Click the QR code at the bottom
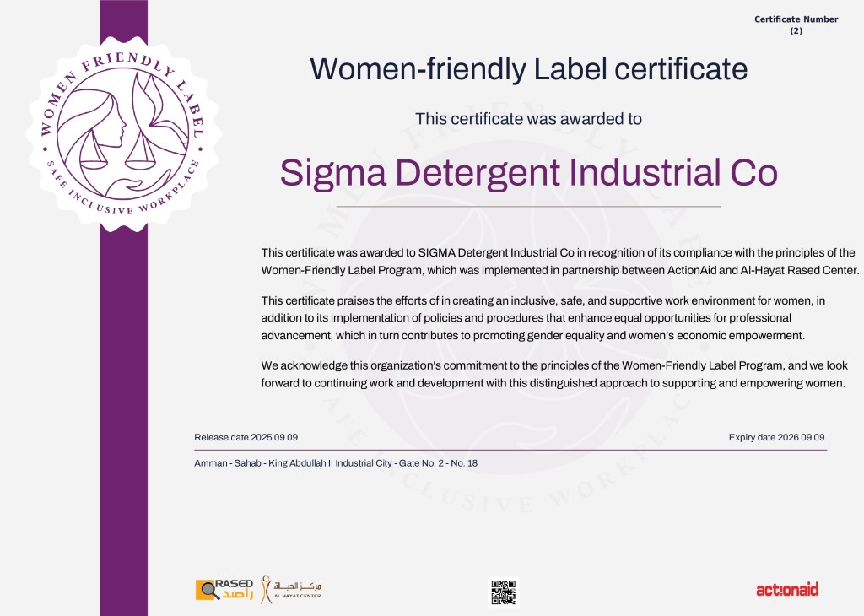Screen dimensions: 864x616 pos(503,592)
